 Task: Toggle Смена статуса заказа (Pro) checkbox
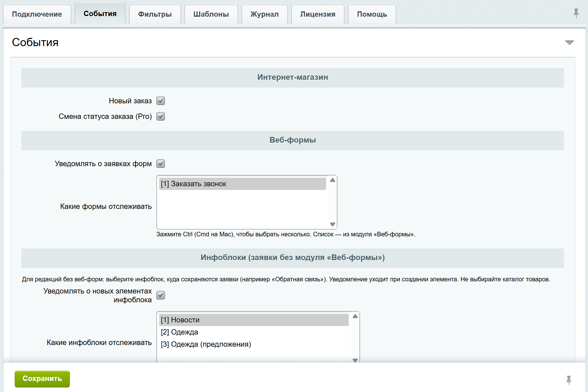(161, 116)
